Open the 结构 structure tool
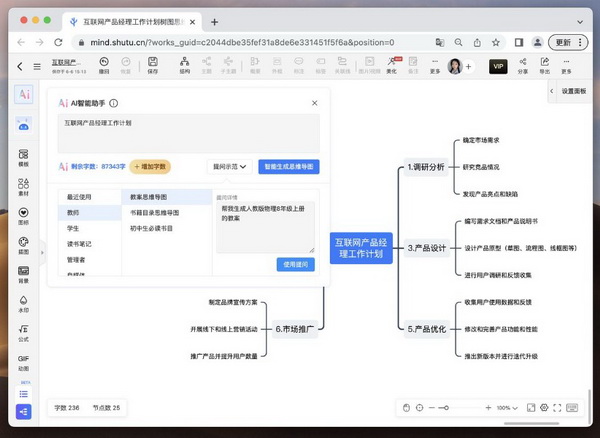 pos(184,65)
